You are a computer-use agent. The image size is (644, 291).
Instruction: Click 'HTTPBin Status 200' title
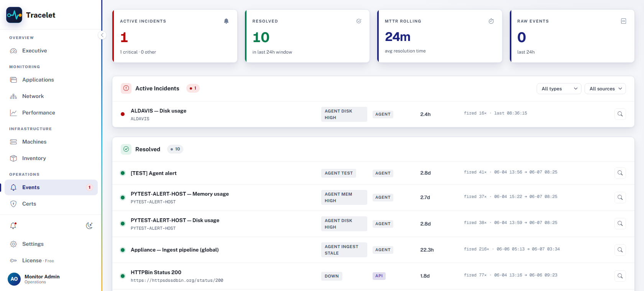coord(156,272)
